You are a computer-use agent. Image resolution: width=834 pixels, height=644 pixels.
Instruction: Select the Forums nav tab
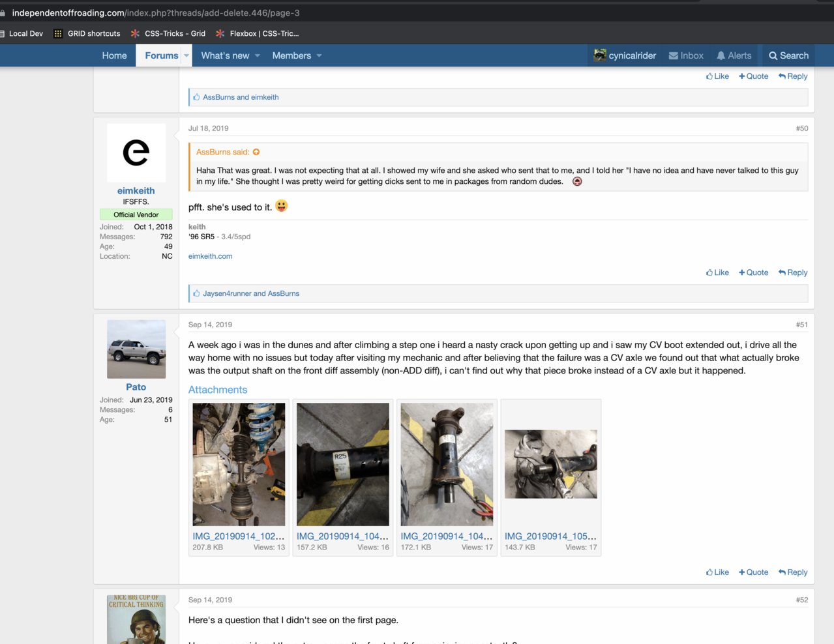pos(161,55)
